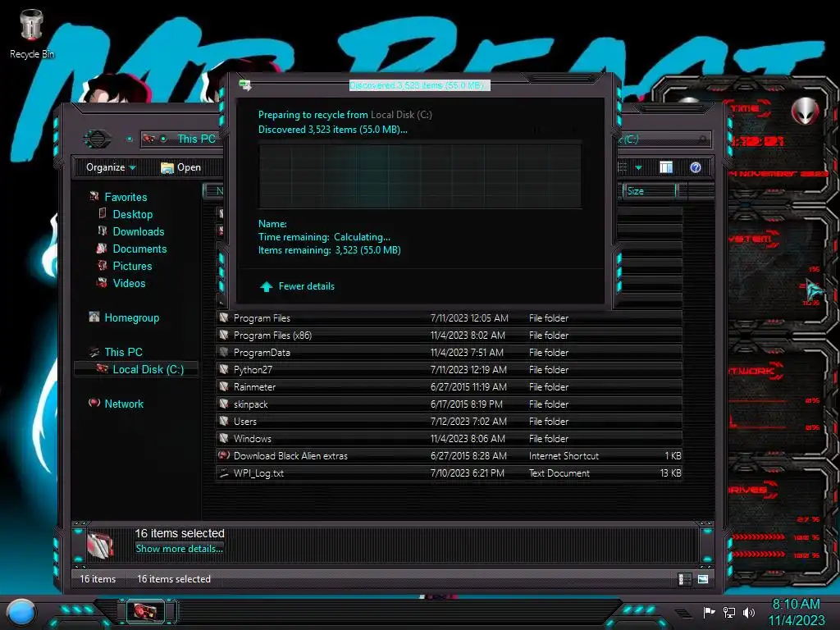Open the Organize dropdown menu
Screen dimensions: 840x630
[x=111, y=167]
